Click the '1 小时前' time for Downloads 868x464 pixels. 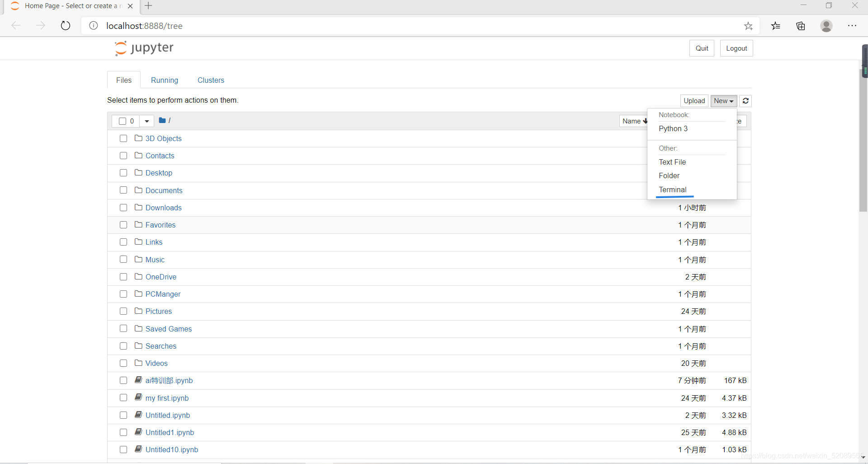pos(692,208)
